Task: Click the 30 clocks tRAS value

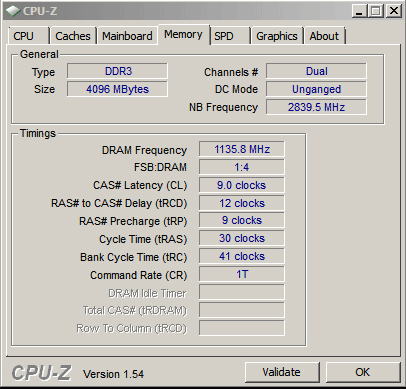Action: [x=242, y=238]
